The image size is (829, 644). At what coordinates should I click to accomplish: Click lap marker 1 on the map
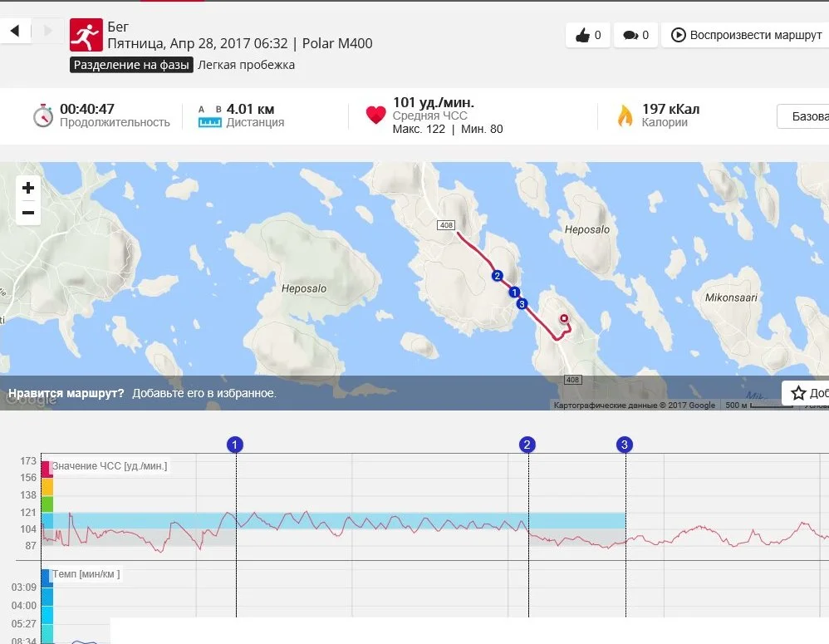point(514,292)
